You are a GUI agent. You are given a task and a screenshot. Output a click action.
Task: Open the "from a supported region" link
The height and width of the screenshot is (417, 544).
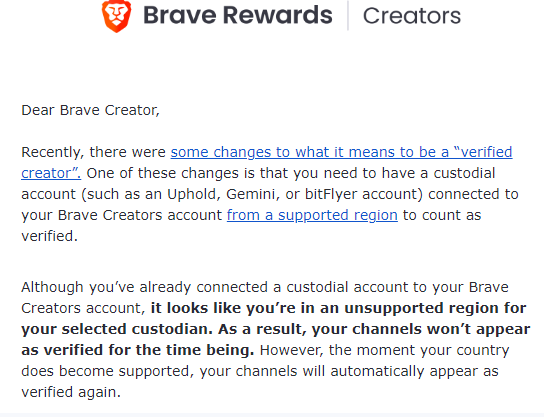coord(312,215)
